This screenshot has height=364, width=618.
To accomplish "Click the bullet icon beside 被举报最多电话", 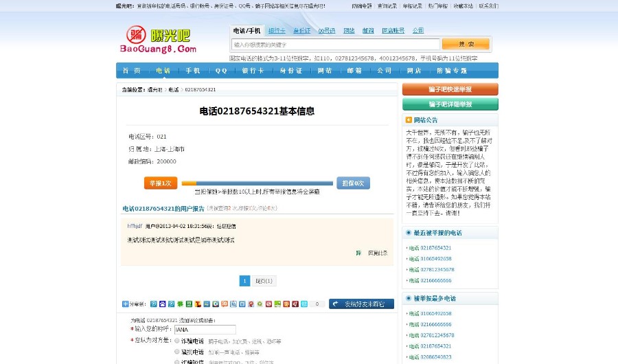I will [409, 299].
